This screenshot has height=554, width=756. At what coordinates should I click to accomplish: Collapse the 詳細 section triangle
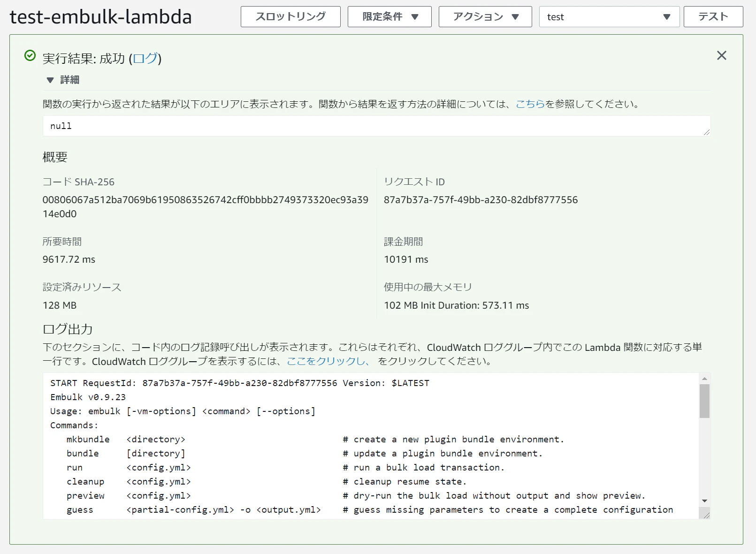(50, 80)
